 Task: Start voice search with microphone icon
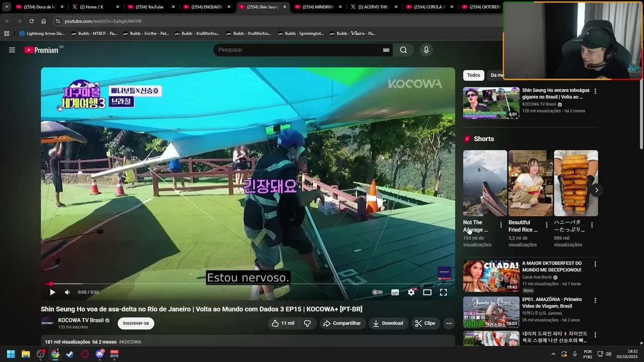(426, 50)
